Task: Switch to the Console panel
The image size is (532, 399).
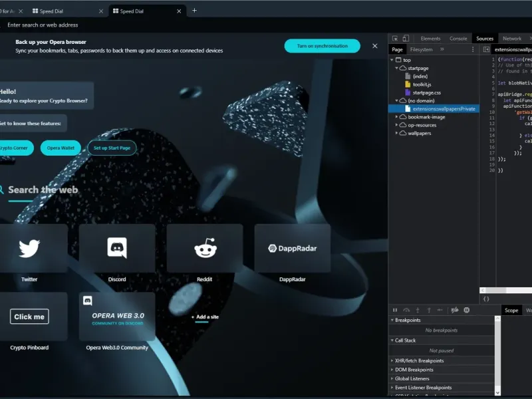Action: [458, 39]
